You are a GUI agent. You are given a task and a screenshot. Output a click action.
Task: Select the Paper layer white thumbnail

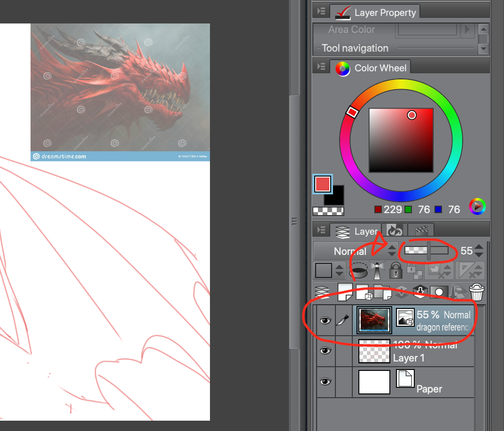[374, 382]
